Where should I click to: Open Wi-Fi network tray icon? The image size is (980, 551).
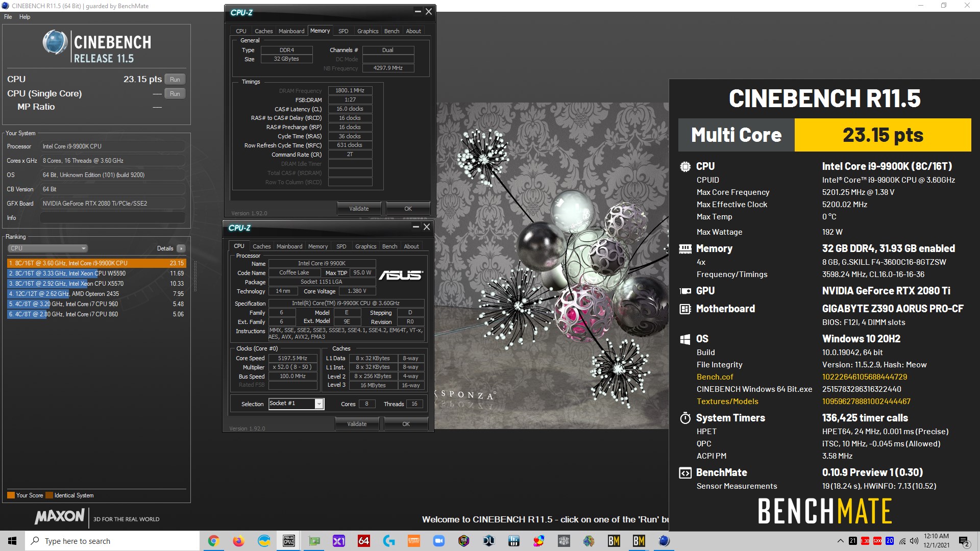[902, 541]
